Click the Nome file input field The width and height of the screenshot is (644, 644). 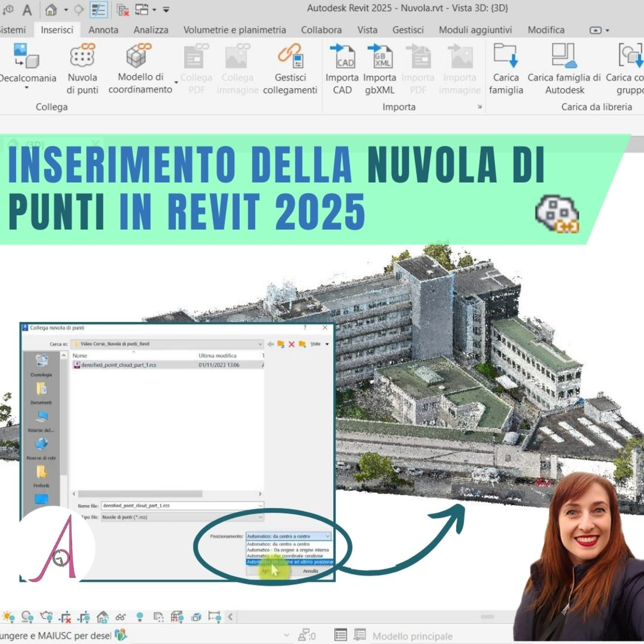click(x=182, y=506)
